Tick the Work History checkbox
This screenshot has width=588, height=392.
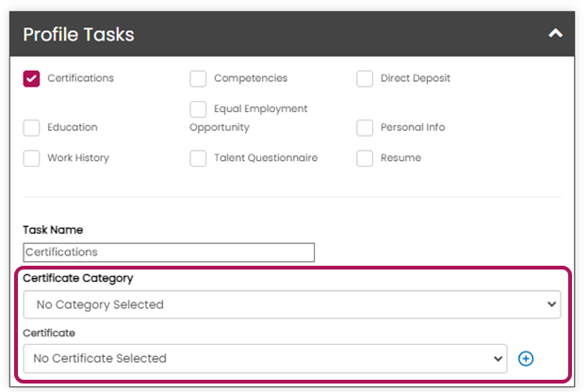[32, 158]
